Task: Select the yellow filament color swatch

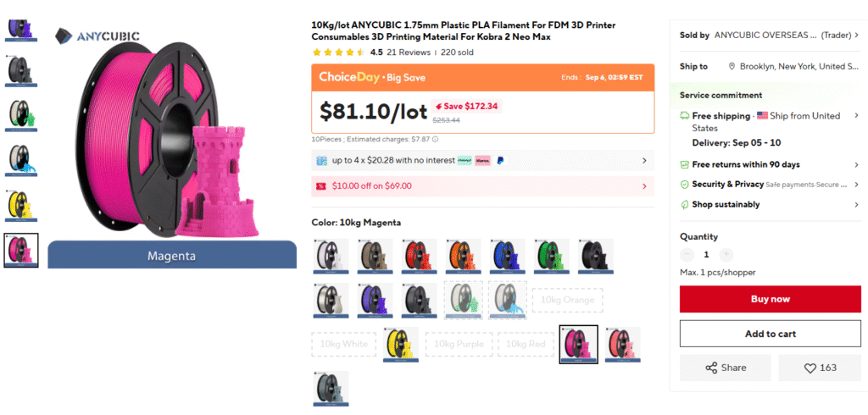Action: (x=401, y=344)
